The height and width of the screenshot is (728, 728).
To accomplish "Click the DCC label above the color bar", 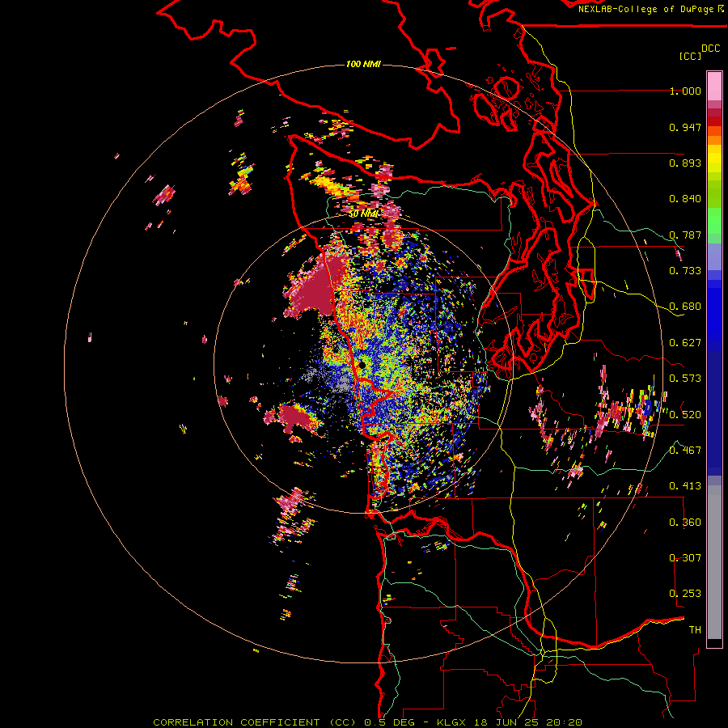I will point(710,49).
